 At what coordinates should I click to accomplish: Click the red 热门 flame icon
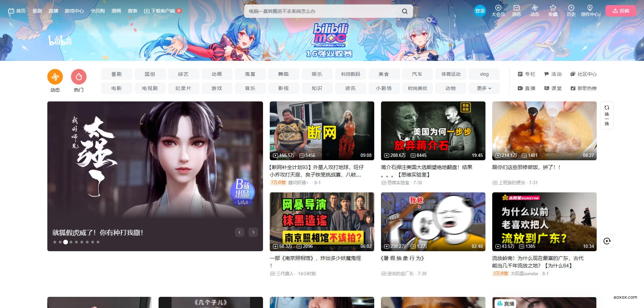click(x=79, y=77)
